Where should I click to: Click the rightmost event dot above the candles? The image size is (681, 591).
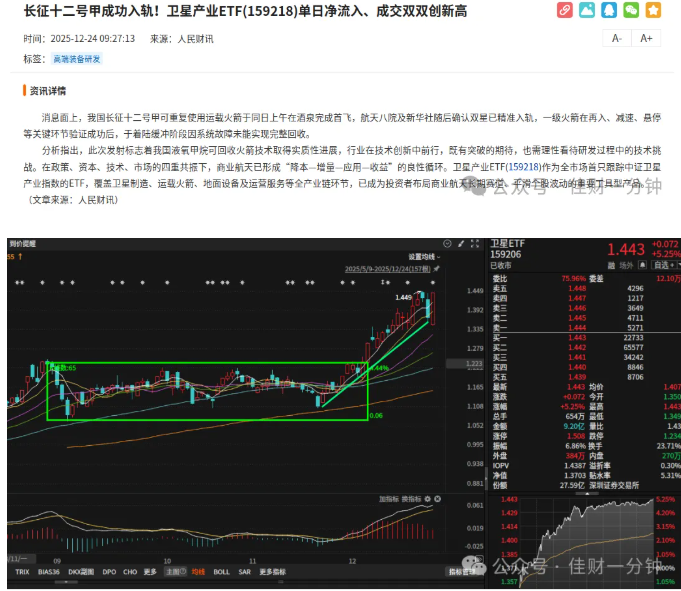click(433, 282)
